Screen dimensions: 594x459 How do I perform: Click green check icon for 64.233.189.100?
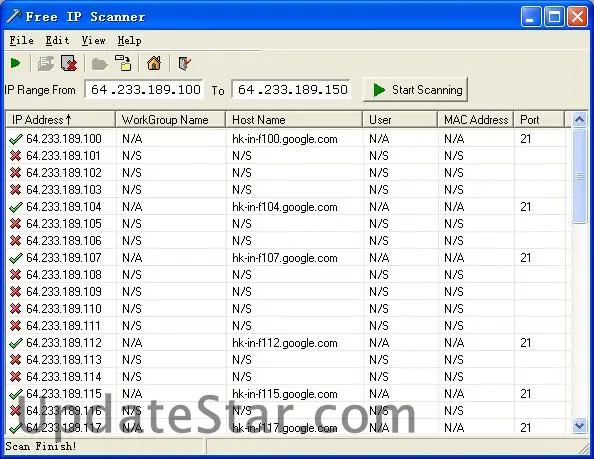point(16,139)
